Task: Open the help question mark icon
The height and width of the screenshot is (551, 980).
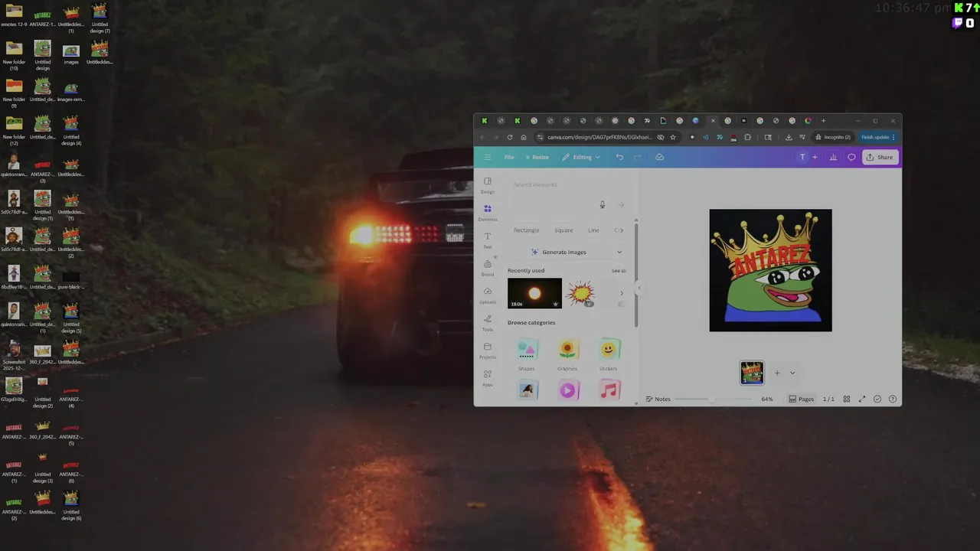Action: [893, 399]
